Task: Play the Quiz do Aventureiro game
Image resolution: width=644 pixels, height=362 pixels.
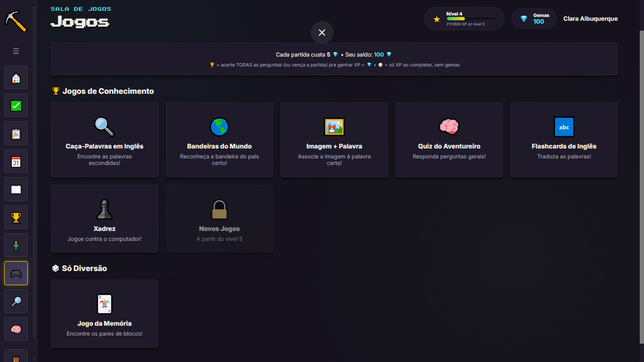Action: tap(449, 140)
